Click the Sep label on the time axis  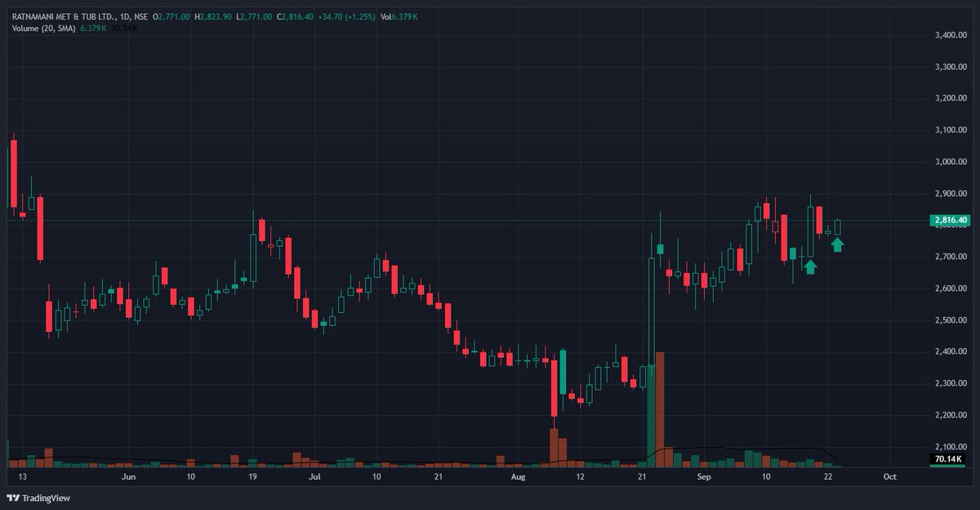pos(704,476)
